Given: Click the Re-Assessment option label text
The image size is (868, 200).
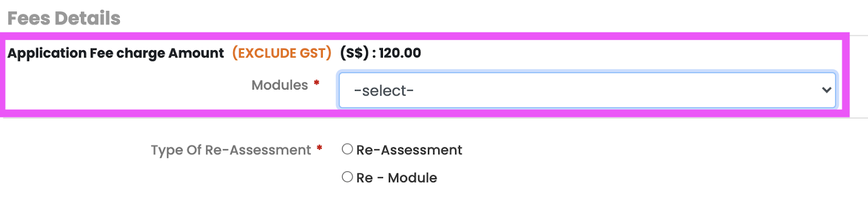Looking at the screenshot, I should pyautogui.click(x=409, y=150).
